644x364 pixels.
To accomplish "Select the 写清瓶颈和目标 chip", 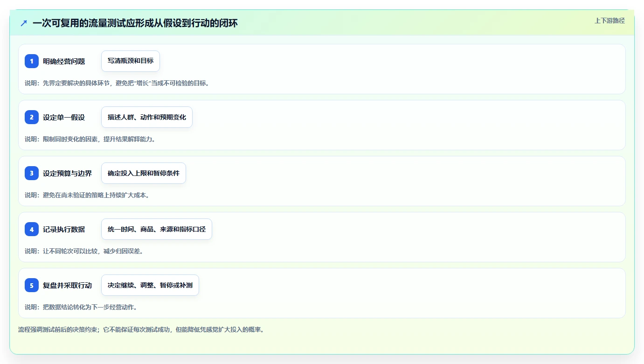I will click(131, 61).
